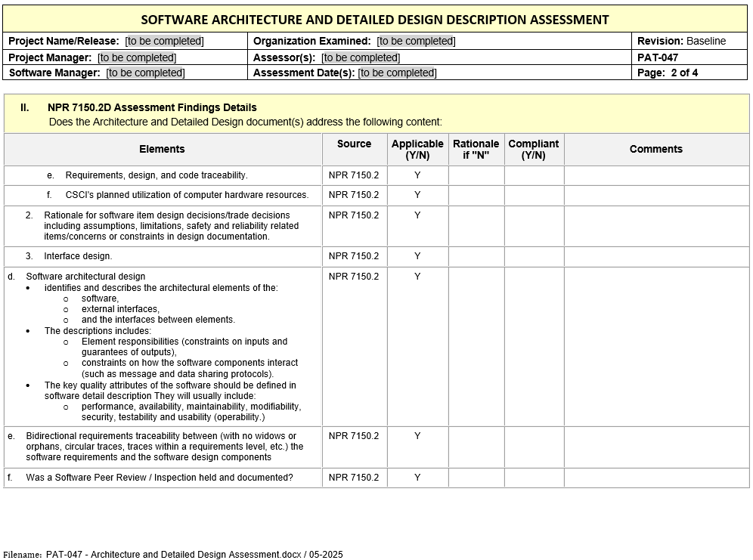753x560 pixels.
Task: Click the Assessor(s) placeholder field
Action: tap(361, 57)
